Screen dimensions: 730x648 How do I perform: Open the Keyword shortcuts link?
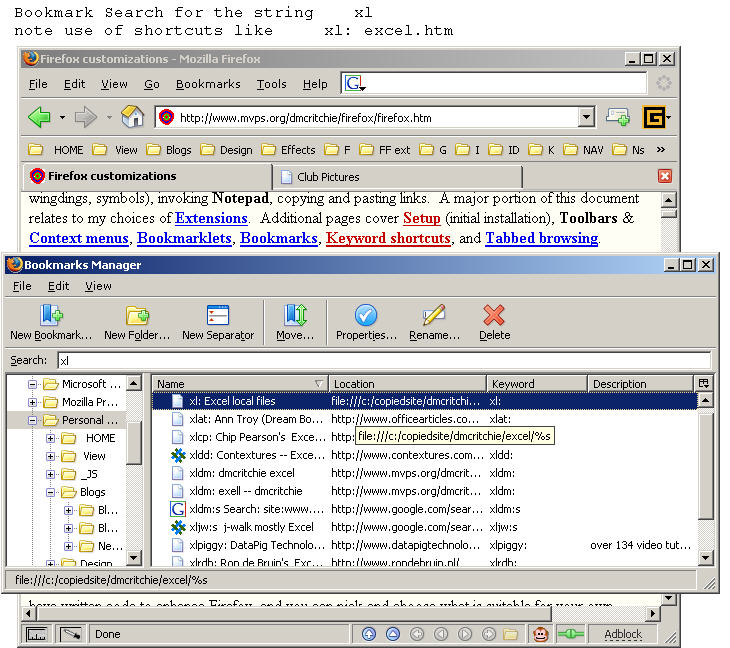(388, 238)
